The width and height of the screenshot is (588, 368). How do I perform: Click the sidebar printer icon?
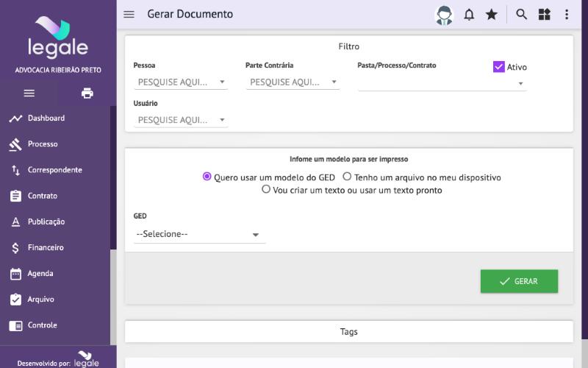click(87, 93)
